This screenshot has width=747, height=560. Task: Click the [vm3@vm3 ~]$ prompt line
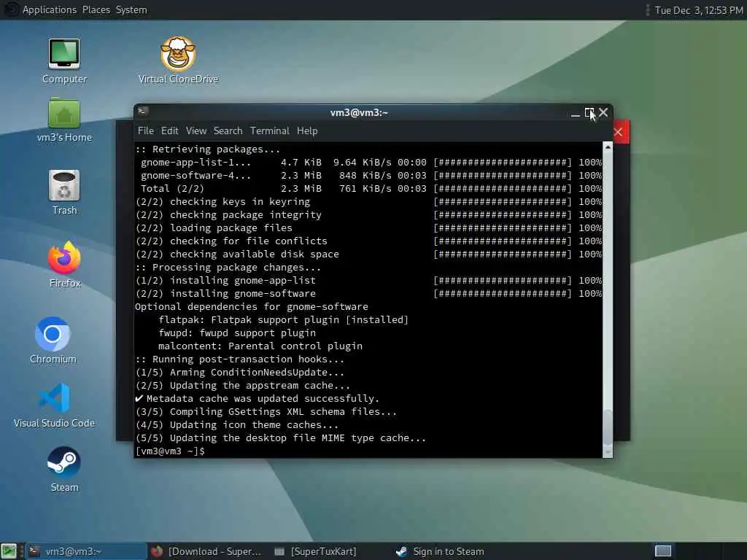[x=170, y=451]
